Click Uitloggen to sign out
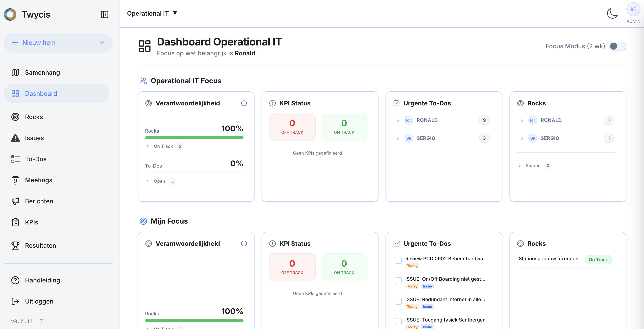Viewport: 644px width, 329px height. click(56, 301)
